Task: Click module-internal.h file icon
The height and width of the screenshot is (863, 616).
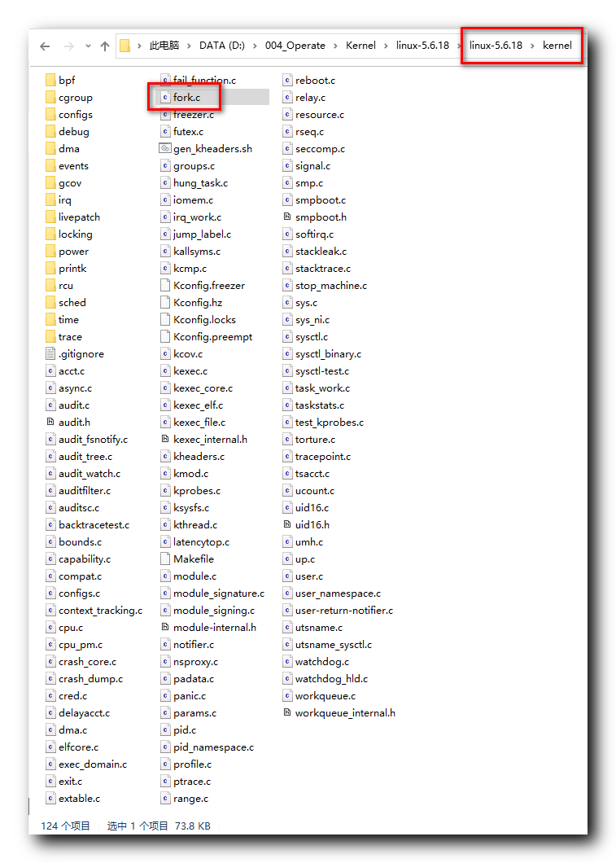Action: [x=165, y=627]
